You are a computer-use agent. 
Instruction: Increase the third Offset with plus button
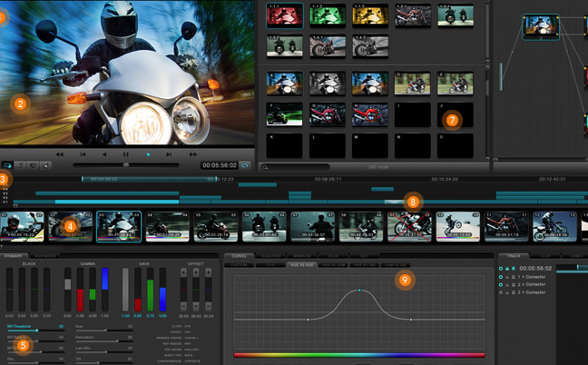point(209,272)
